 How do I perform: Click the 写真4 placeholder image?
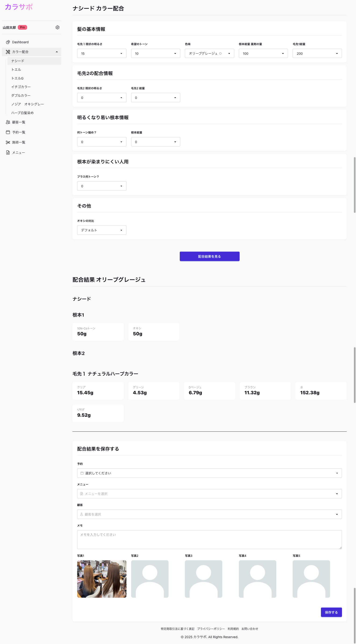[x=258, y=579]
